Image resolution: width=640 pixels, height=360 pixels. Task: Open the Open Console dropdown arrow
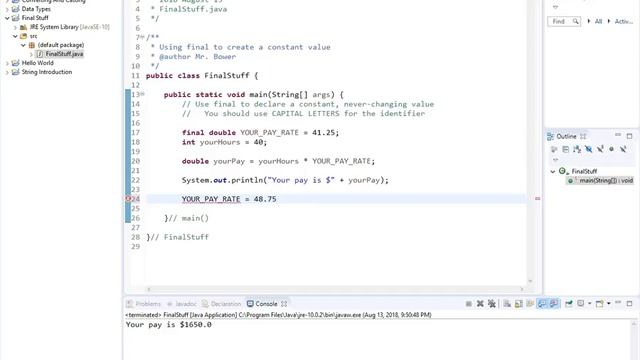pos(609,304)
